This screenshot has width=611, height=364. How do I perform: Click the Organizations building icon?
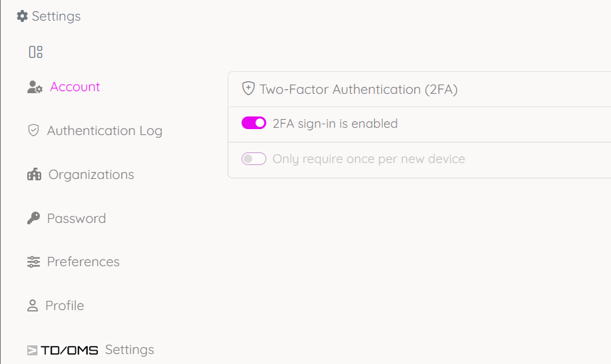pyautogui.click(x=34, y=174)
